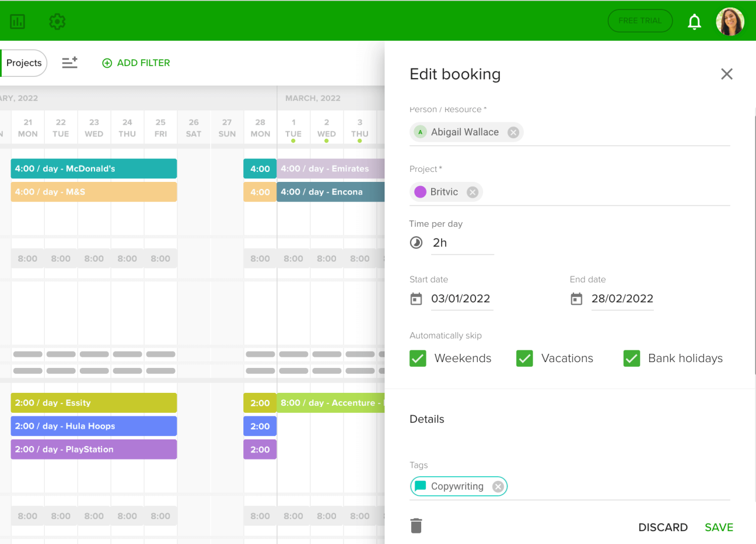Disable the Vacations checkbox
Screen dimensions: 756x544
[x=524, y=358]
